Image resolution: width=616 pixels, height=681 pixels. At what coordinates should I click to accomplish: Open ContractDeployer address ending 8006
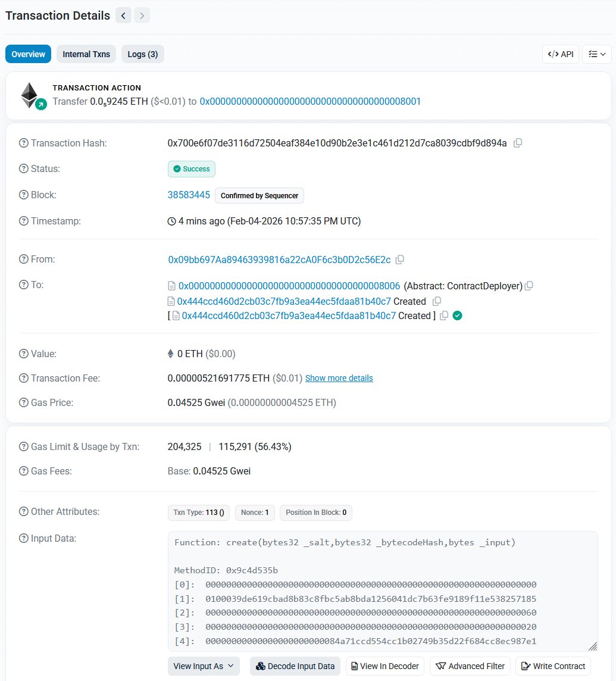click(x=289, y=286)
